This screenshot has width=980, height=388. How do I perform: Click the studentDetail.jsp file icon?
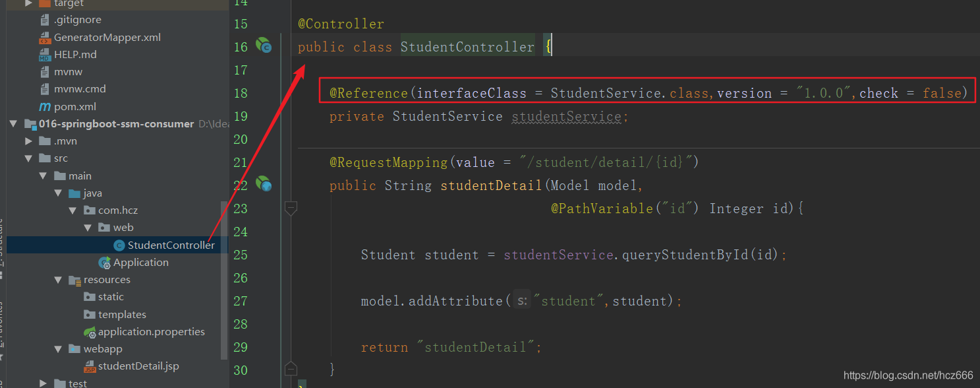click(x=90, y=366)
